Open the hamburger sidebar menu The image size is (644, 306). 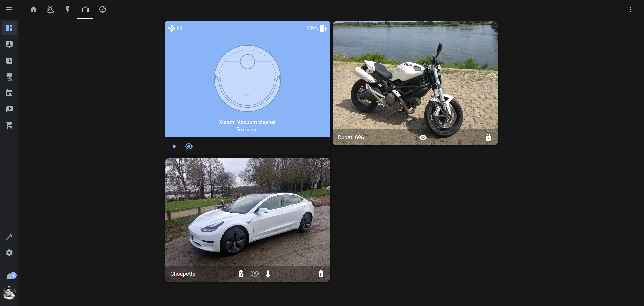tap(9, 9)
